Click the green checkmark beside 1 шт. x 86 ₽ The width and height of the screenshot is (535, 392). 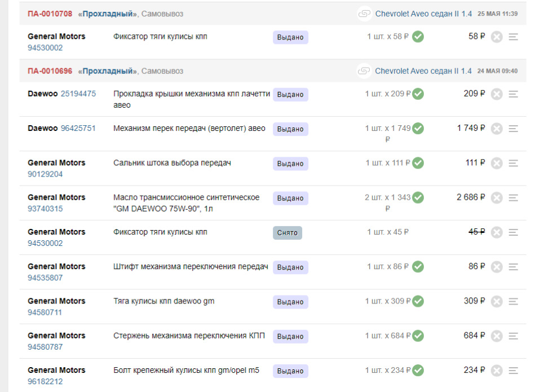(x=418, y=267)
